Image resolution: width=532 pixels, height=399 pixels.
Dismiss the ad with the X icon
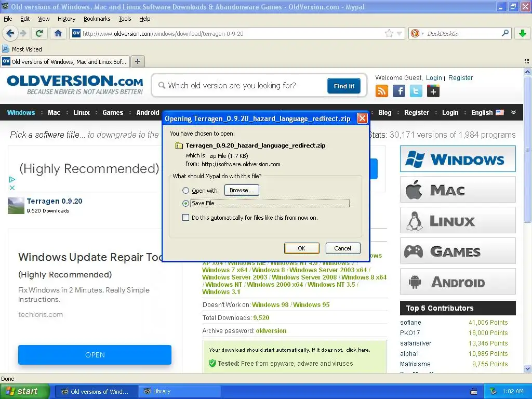(12, 188)
